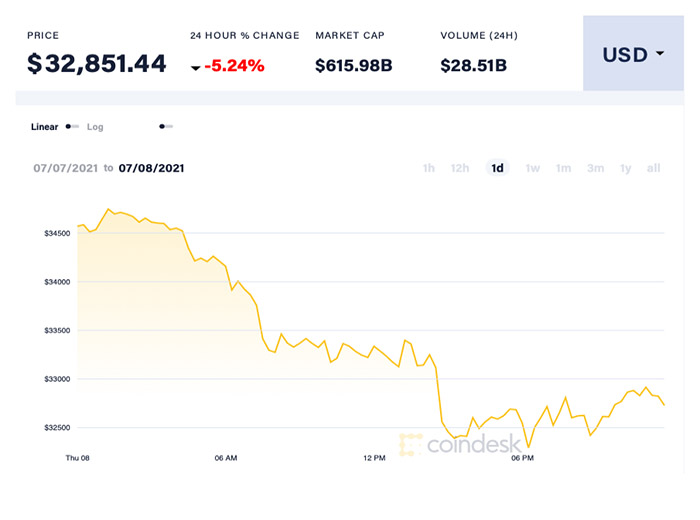The height and width of the screenshot is (520, 700).
Task: Click the red 24-hour down arrow icon
Action: pos(195,68)
